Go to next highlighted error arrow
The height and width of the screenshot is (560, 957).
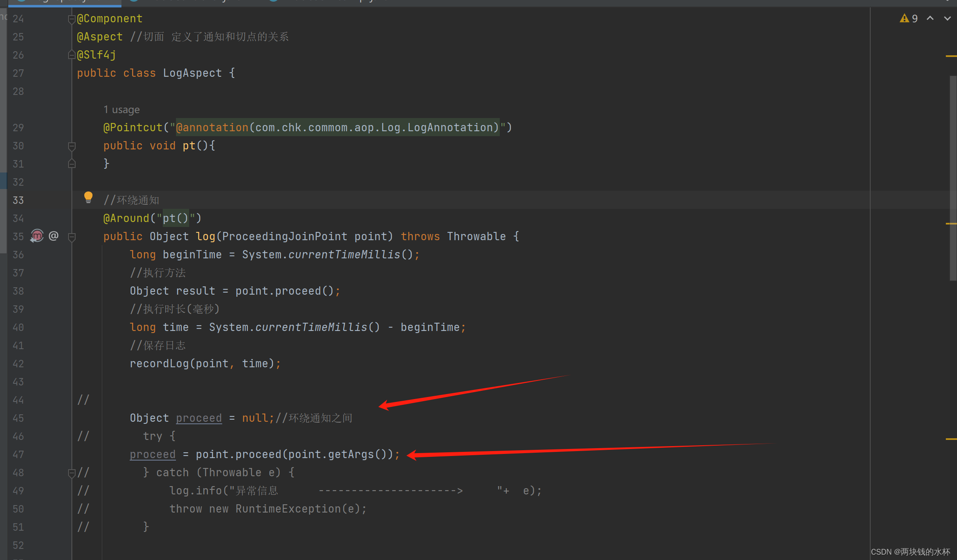(x=947, y=19)
